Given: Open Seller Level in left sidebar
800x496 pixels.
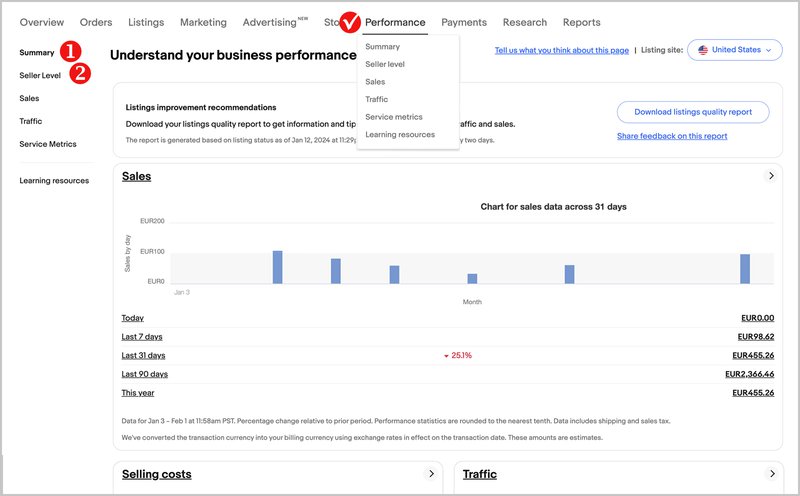Looking at the screenshot, I should (40, 76).
